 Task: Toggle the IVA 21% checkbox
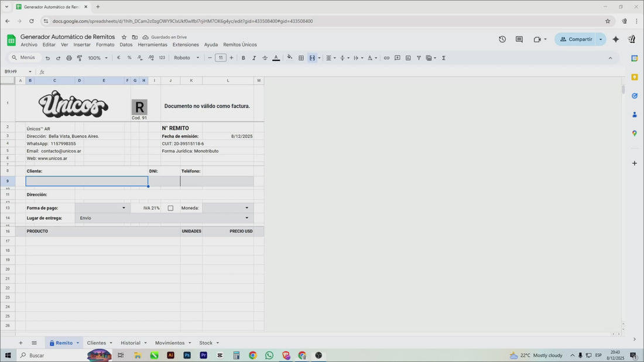[170, 208]
